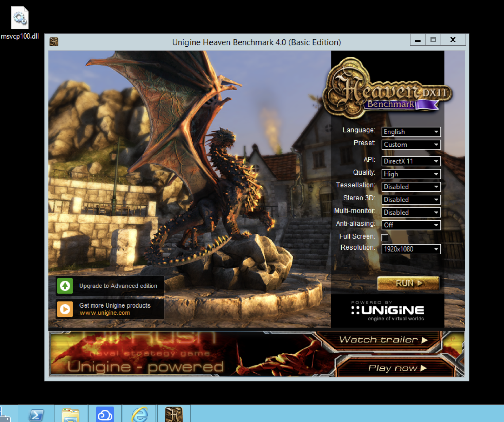Open File Explorer from the taskbar
This screenshot has height=422, width=504.
coord(71,414)
